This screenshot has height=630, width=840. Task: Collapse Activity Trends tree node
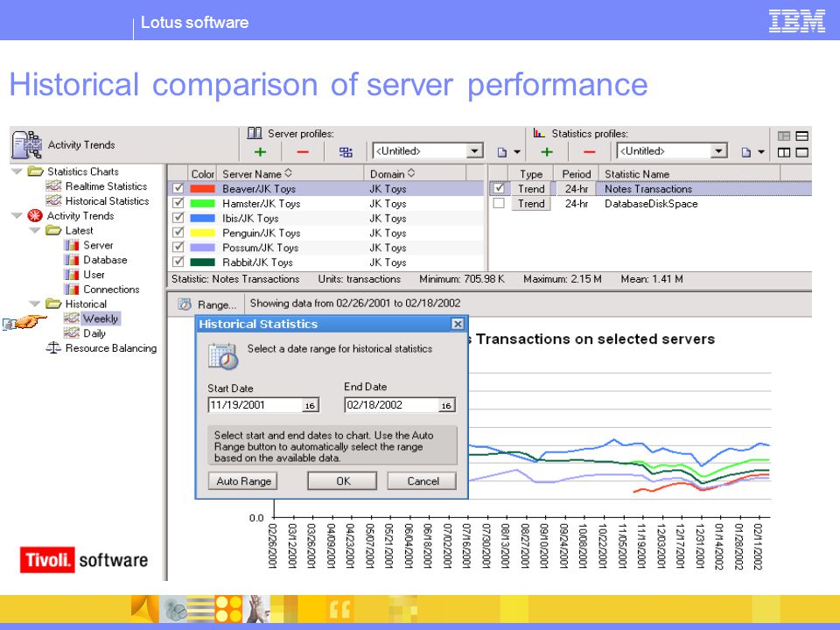point(17,215)
